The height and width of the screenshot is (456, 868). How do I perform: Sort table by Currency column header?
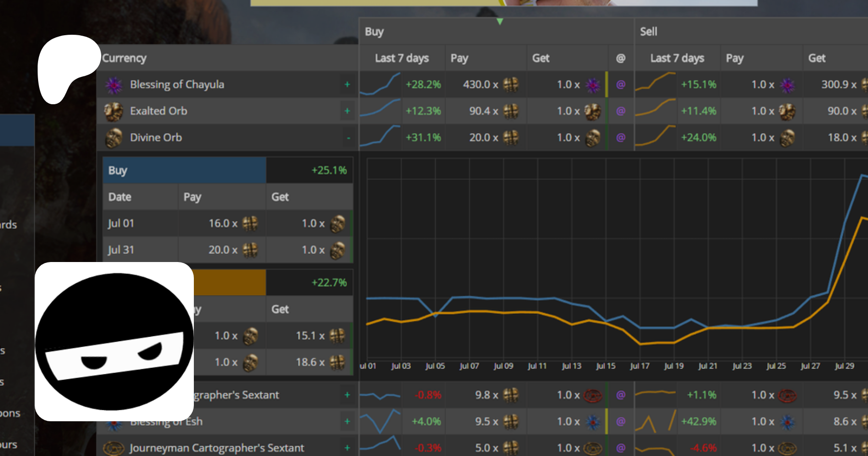(x=124, y=58)
